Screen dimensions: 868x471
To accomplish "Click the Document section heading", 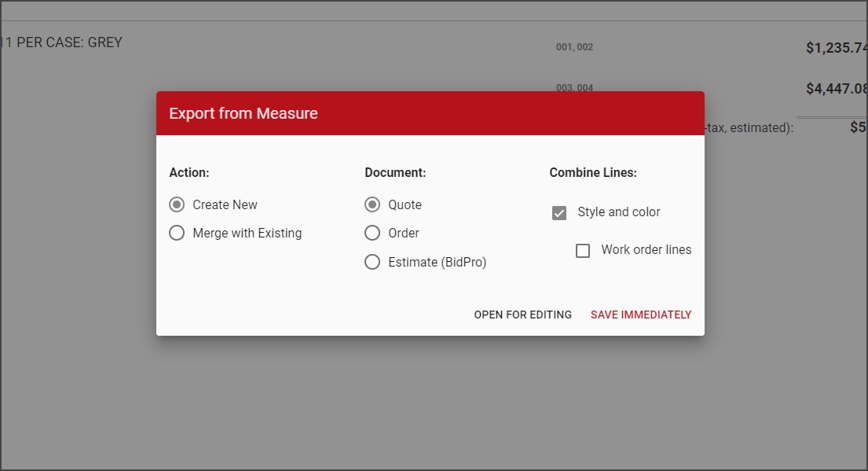I will (x=395, y=172).
